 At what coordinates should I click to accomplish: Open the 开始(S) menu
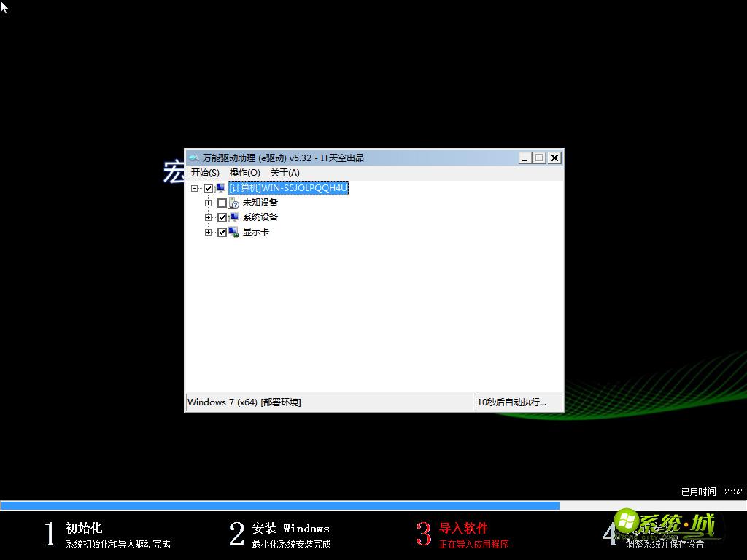click(205, 172)
